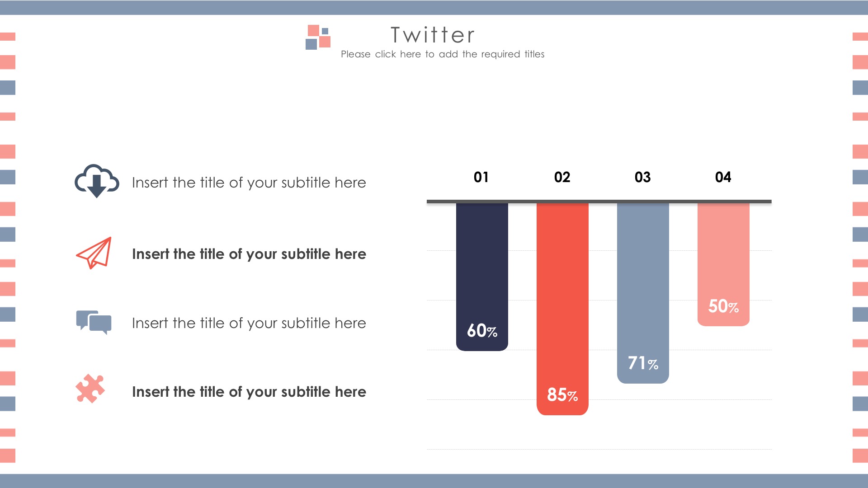Image resolution: width=868 pixels, height=488 pixels.
Task: Click the cloud download icon
Action: tap(96, 181)
